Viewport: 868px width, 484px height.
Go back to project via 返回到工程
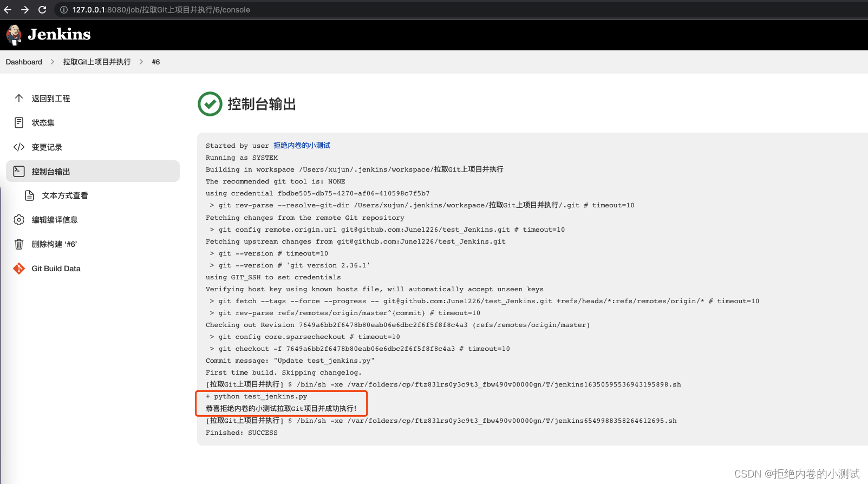click(51, 99)
